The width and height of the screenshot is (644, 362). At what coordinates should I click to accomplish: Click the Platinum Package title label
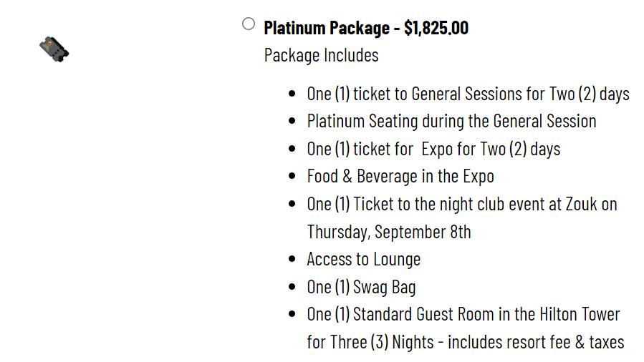click(x=327, y=28)
